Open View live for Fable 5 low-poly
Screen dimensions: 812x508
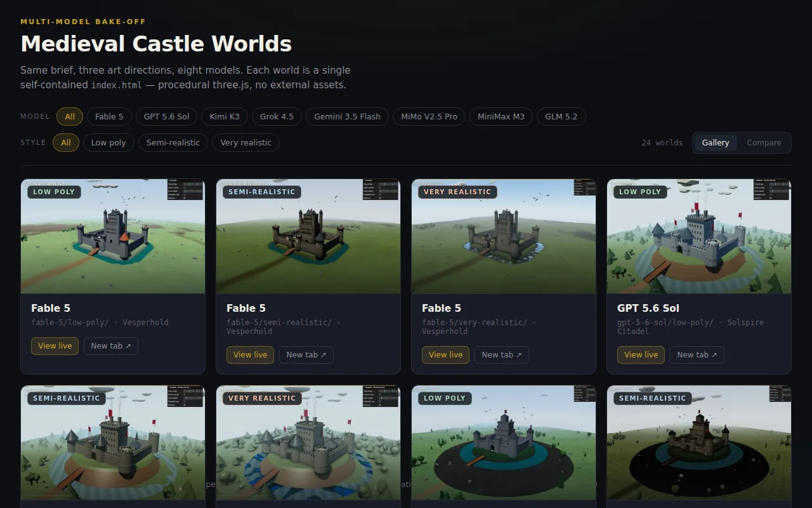55,346
